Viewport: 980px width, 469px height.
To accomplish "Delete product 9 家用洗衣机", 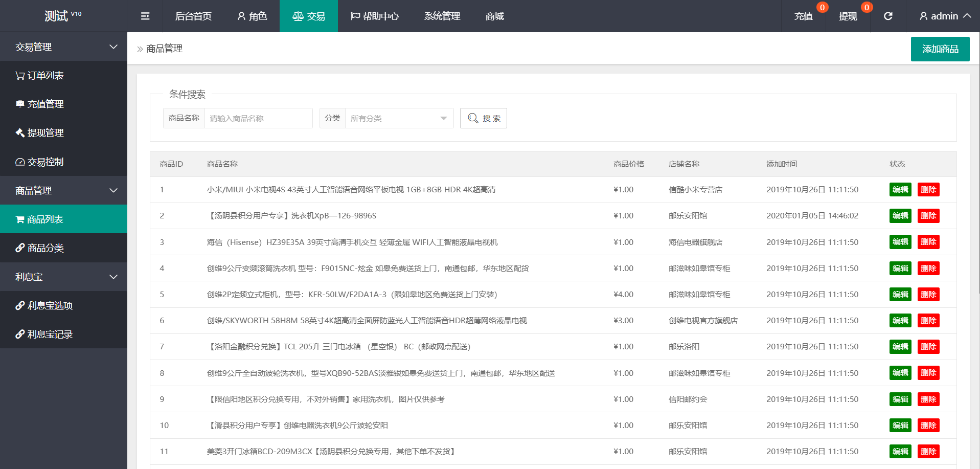I will tap(928, 399).
